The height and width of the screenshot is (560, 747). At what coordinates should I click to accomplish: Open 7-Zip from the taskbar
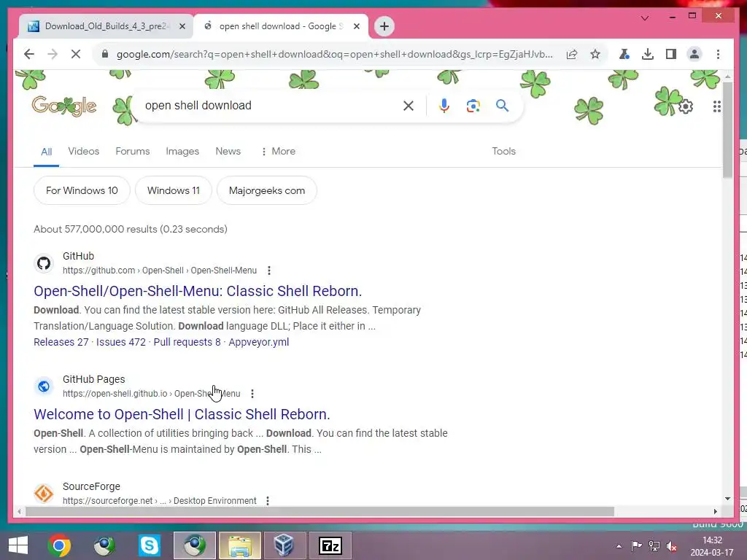point(330,545)
